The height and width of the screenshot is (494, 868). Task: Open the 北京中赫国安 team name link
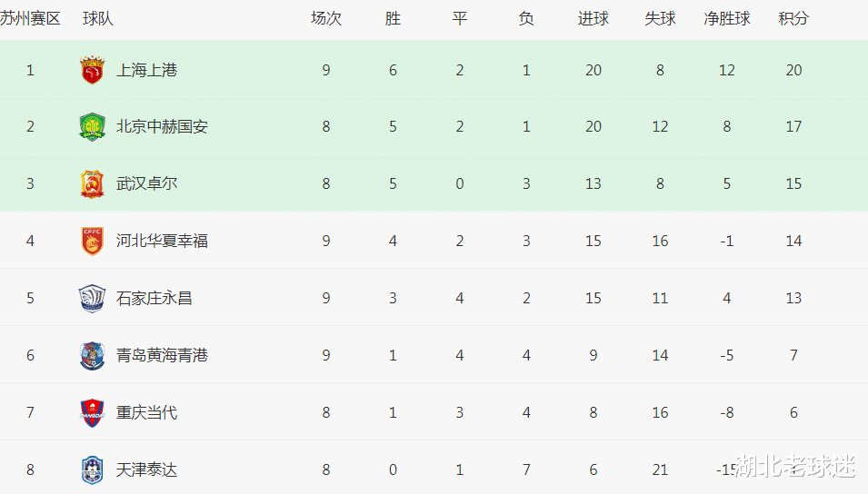click(x=162, y=127)
